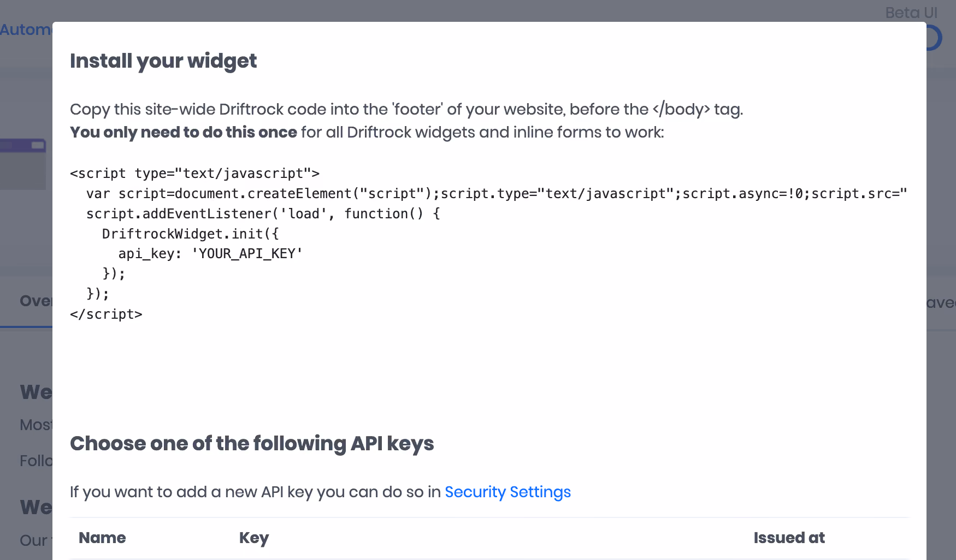The height and width of the screenshot is (560, 956).
Task: Click the Issued at column header
Action: point(789,538)
